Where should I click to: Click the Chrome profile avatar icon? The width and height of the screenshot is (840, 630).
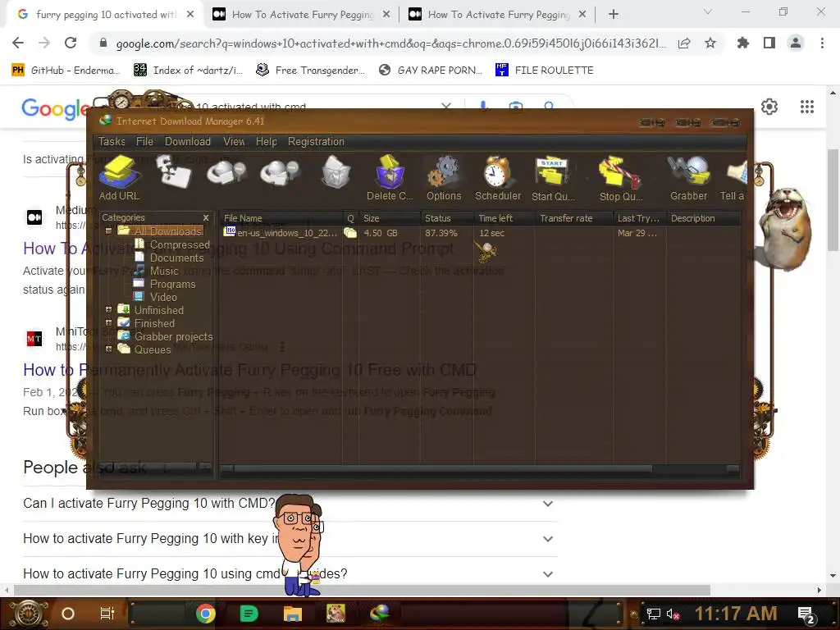796,43
